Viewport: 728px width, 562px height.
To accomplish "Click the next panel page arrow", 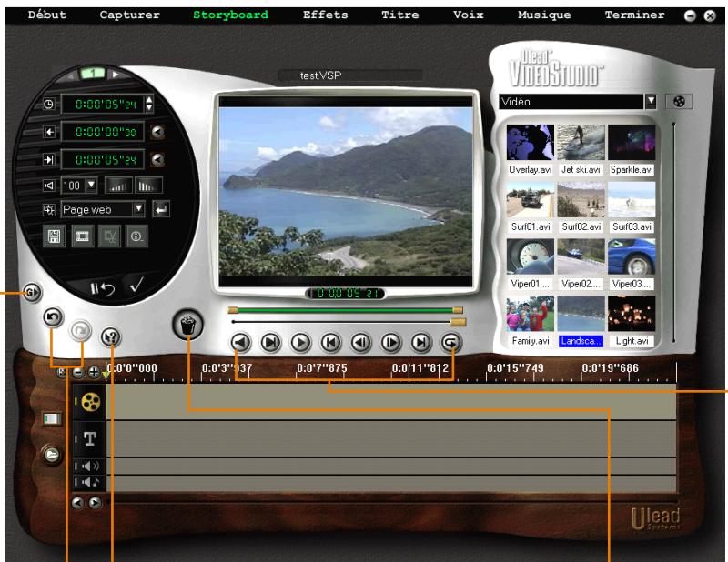I will pos(116,75).
